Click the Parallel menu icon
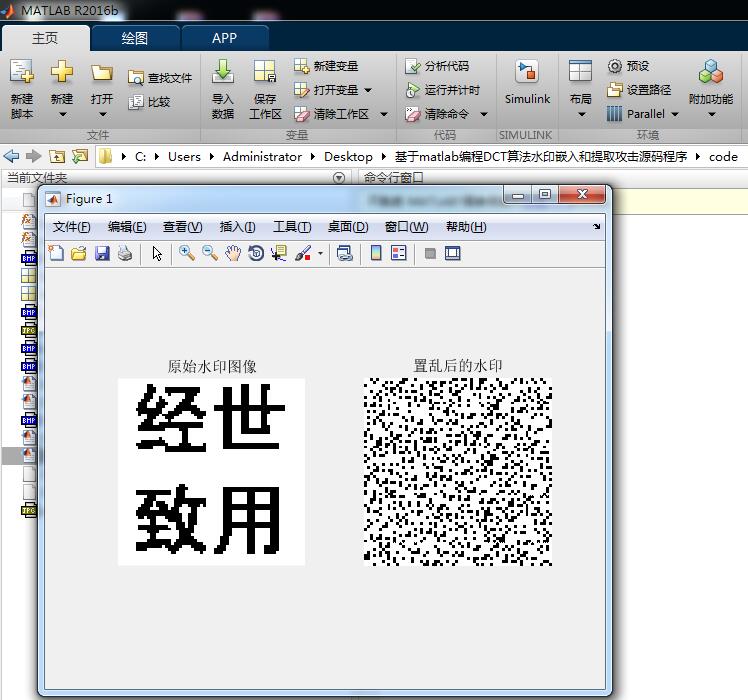The height and width of the screenshot is (700, 748). (614, 114)
